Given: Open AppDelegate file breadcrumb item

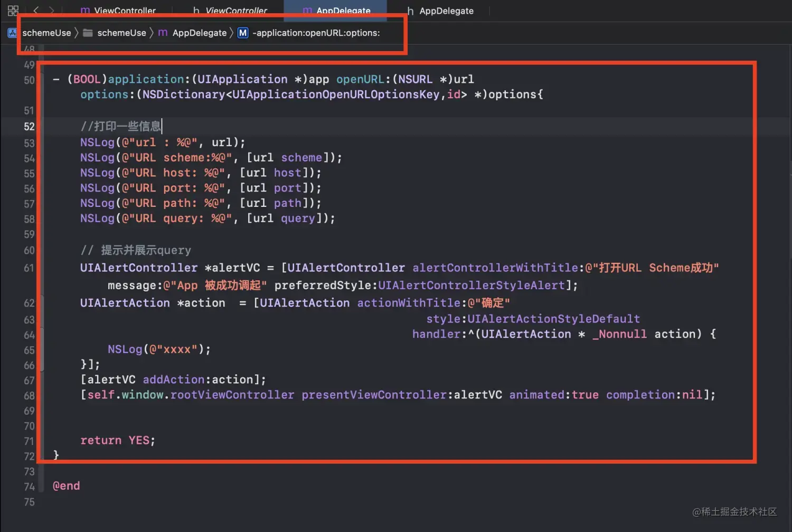Looking at the screenshot, I should 199,33.
